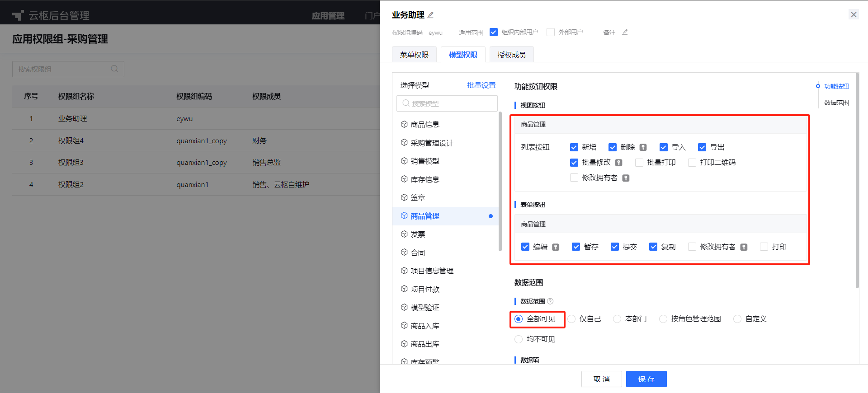The image size is (868, 393).
Task: Open the 权限组4 row in the table
Action: coord(196,140)
